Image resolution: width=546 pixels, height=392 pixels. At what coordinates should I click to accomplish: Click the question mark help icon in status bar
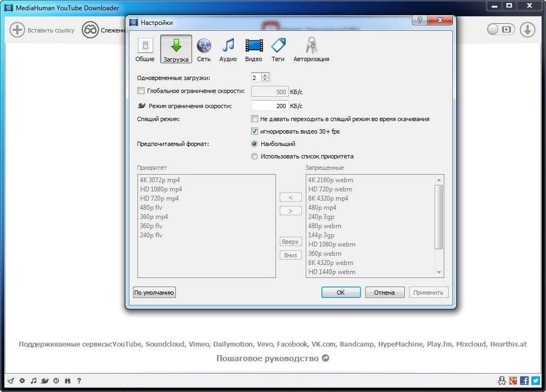(x=79, y=381)
